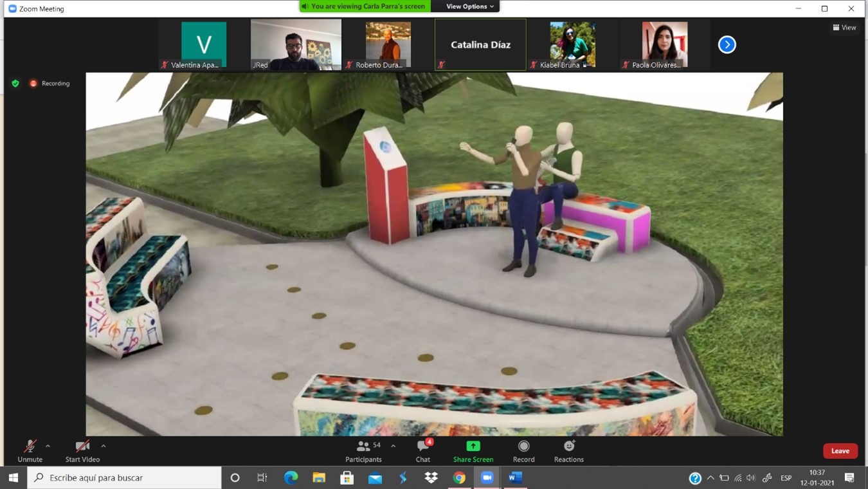Expand video options arrow beside Start Video
The width and height of the screenshot is (868, 489).
coord(104,446)
